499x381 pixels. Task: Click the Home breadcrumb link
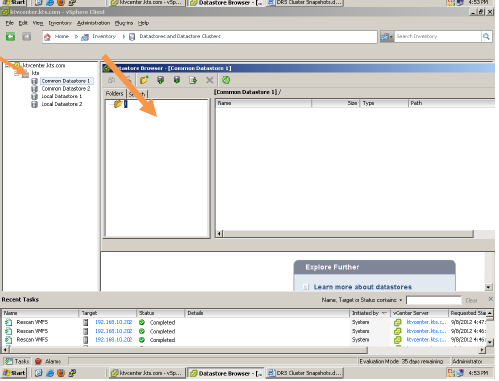point(62,36)
